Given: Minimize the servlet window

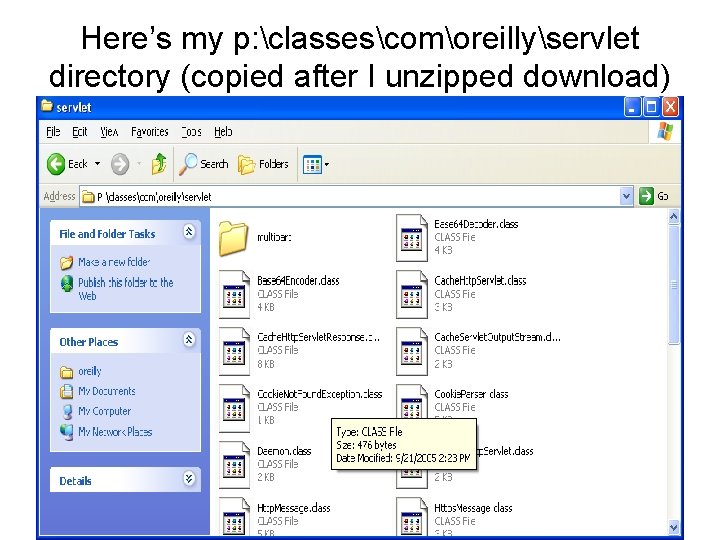Looking at the screenshot, I should (632, 107).
